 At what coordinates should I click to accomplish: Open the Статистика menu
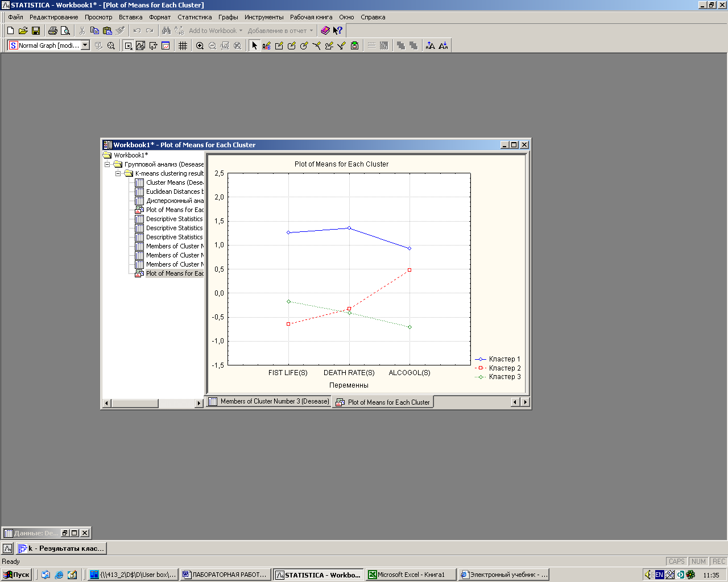194,17
